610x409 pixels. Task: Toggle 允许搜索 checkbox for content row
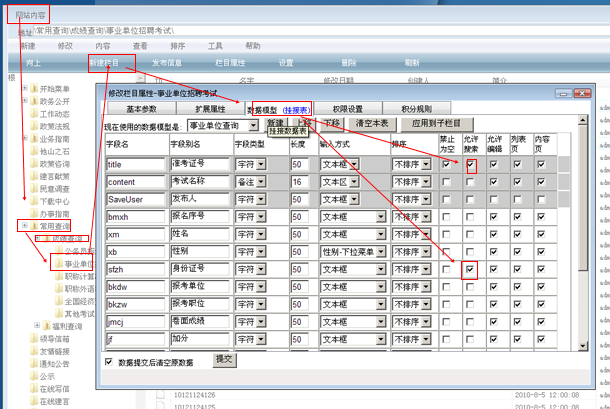pos(470,182)
